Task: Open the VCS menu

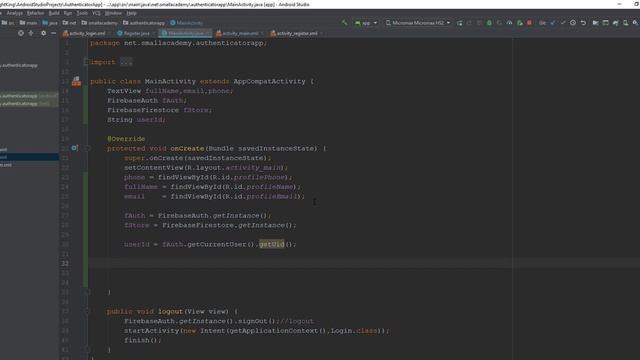Action: (96, 13)
